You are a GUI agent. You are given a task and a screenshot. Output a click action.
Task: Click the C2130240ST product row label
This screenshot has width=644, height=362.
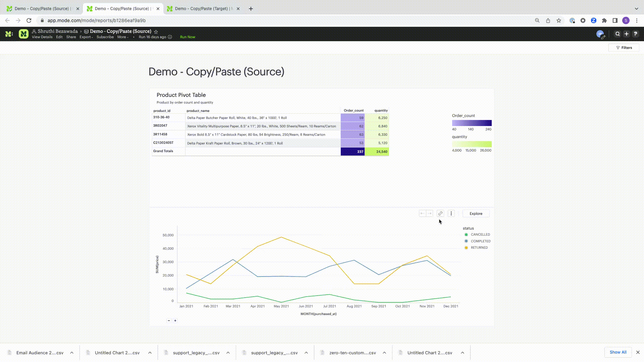coord(163,143)
